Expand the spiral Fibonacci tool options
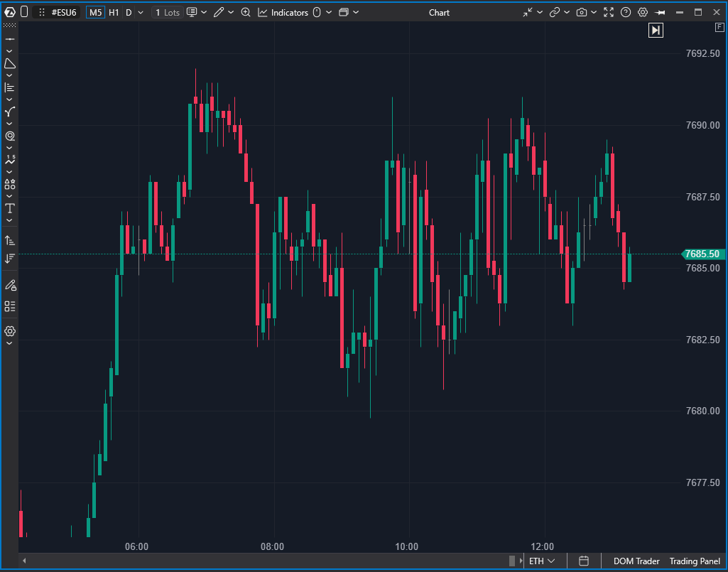This screenshot has height=572, width=728. [9, 148]
